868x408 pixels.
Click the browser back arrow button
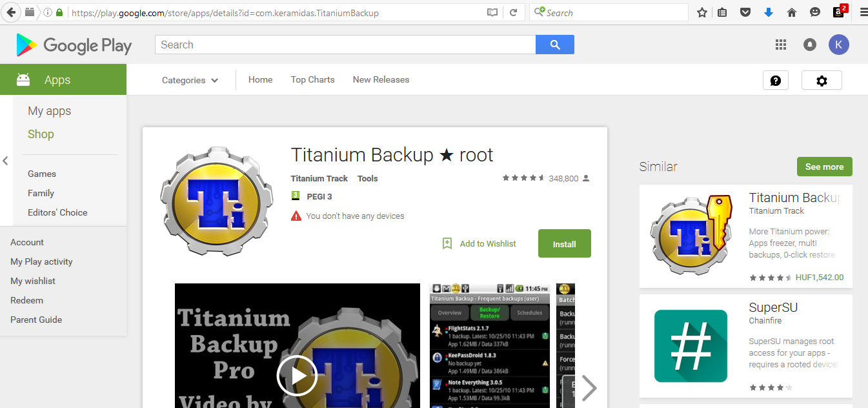pyautogui.click(x=11, y=12)
